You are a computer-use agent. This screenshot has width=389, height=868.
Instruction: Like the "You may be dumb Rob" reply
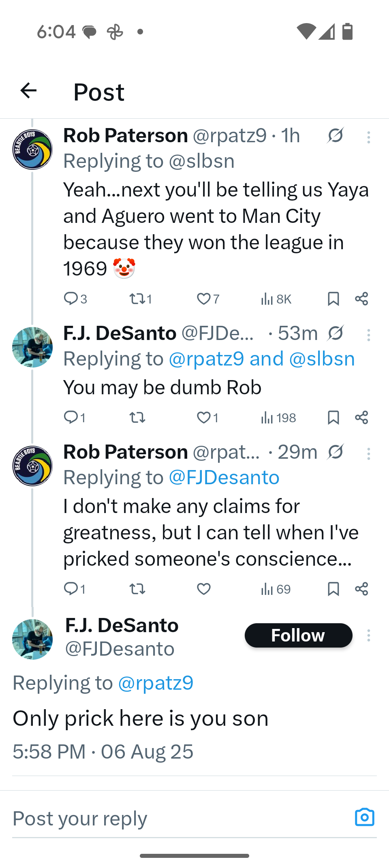pos(203,417)
